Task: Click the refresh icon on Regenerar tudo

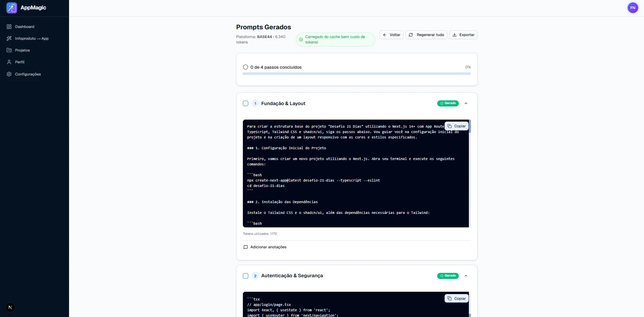Action: [x=411, y=35]
